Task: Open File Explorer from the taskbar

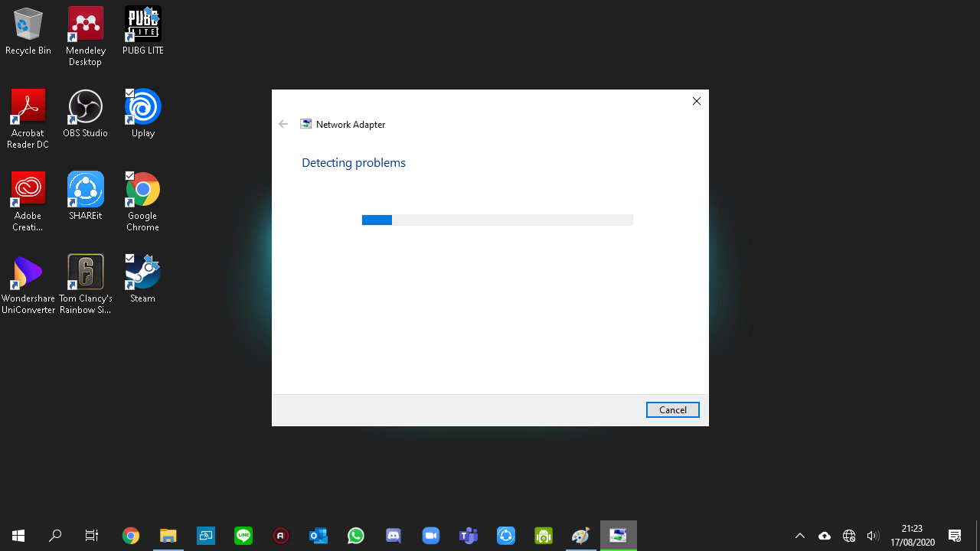Action: coord(168,536)
